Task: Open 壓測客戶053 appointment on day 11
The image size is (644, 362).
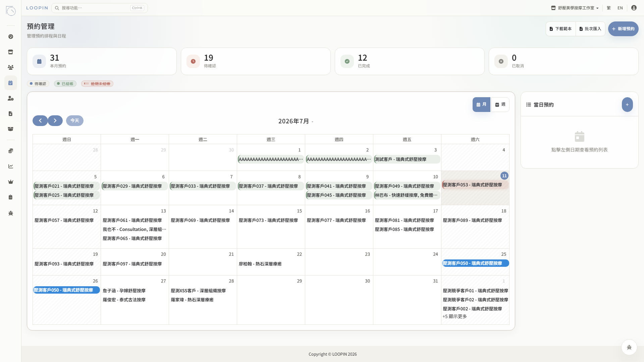Action: coord(475,185)
